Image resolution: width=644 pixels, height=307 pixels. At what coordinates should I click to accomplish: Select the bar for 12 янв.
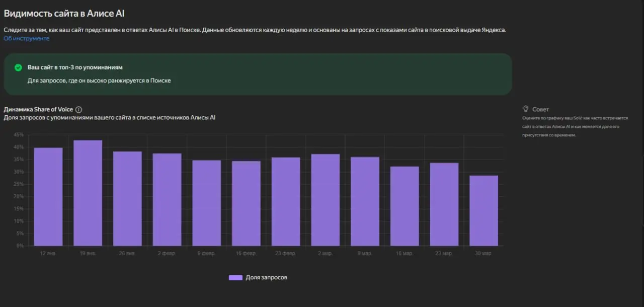click(48, 197)
